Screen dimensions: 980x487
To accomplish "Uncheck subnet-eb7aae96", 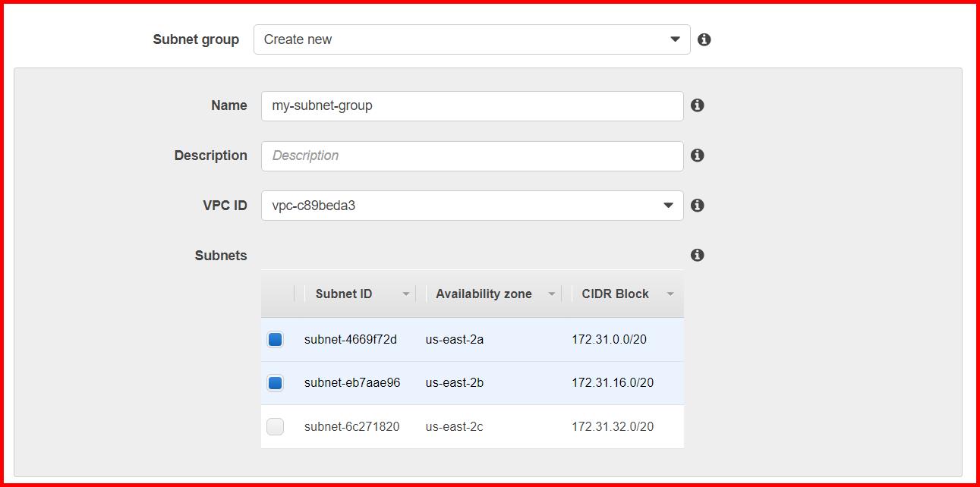I will pyautogui.click(x=275, y=382).
